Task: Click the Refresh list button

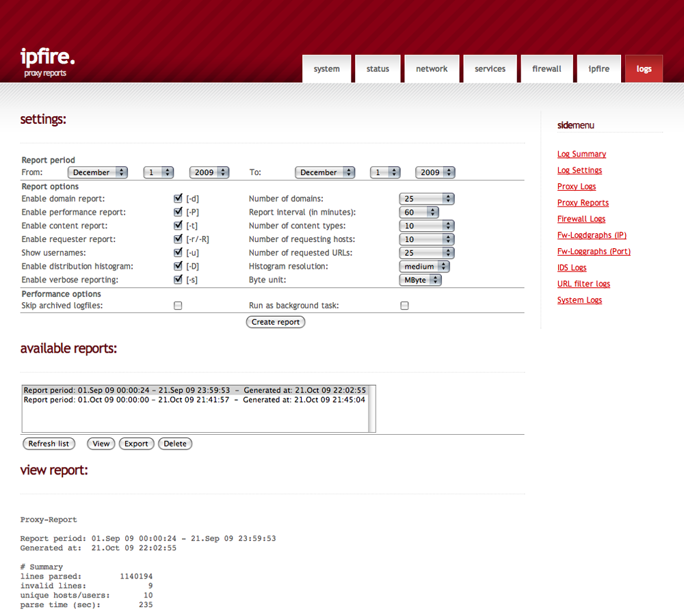Action: (49, 444)
